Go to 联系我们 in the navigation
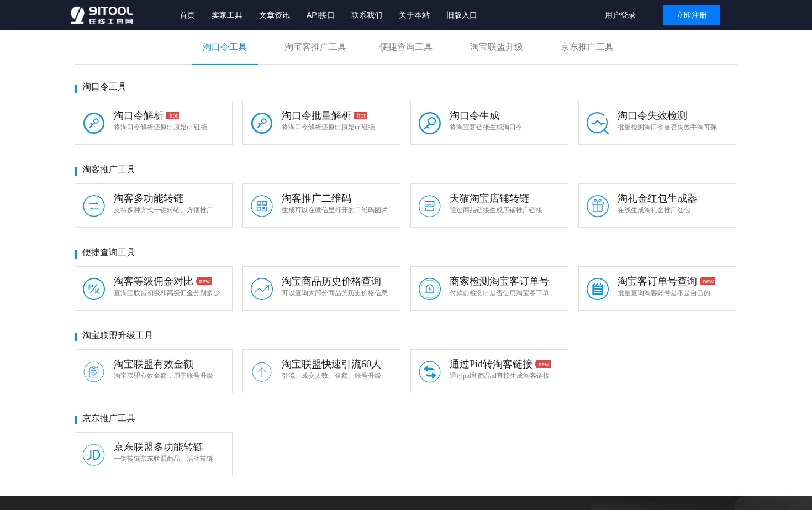This screenshot has width=812, height=510. (367, 15)
